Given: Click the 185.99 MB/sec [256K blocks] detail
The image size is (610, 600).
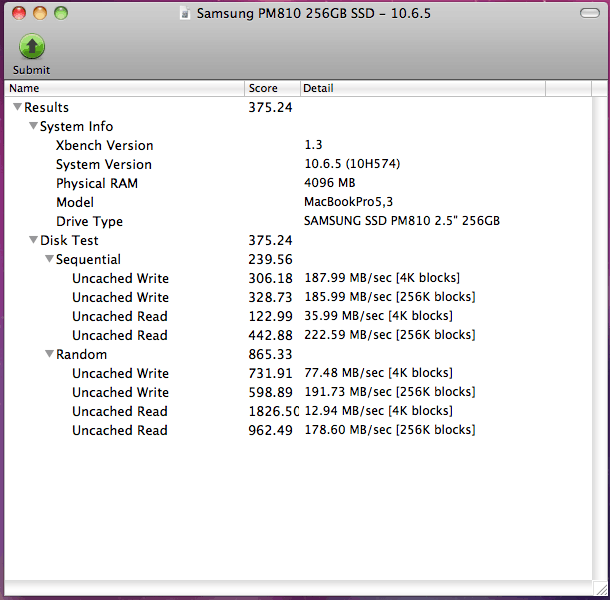Looking at the screenshot, I should (x=390, y=297).
